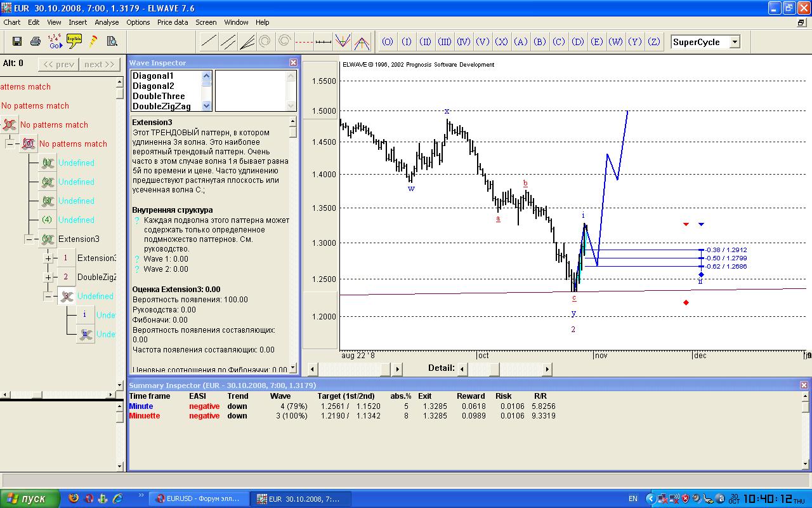Launch Firefox from quick launch
812x508 pixels.
click(74, 498)
